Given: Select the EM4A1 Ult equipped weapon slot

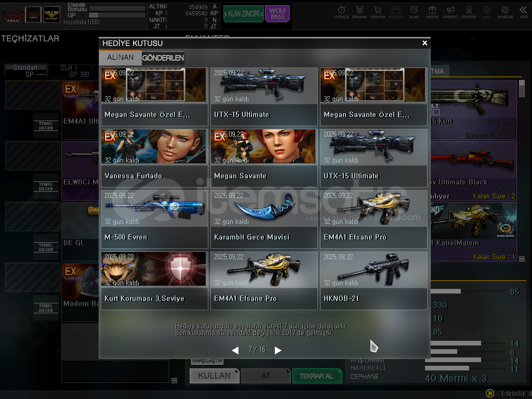Looking at the screenshot, I should (80, 110).
